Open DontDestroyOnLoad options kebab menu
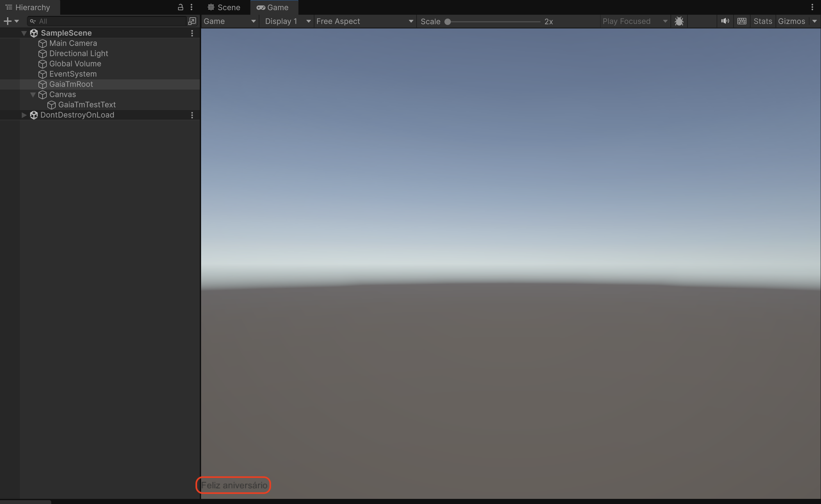This screenshot has width=821, height=504. 192,115
